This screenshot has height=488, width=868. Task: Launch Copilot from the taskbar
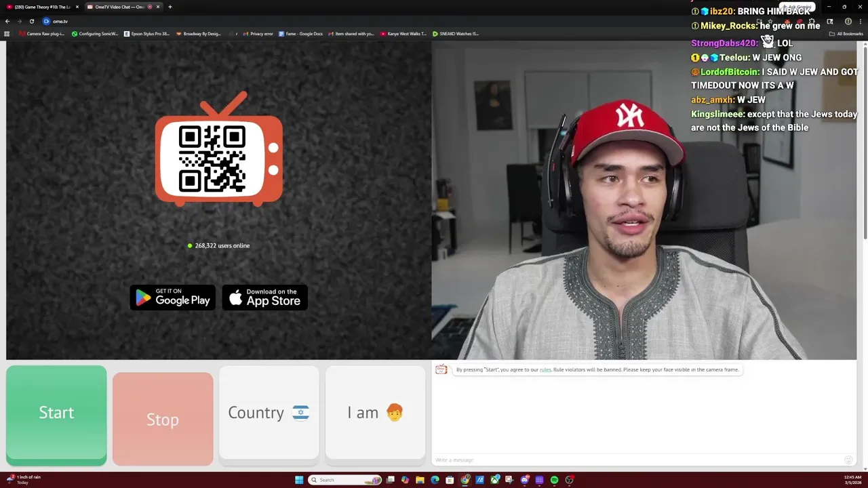click(405, 480)
